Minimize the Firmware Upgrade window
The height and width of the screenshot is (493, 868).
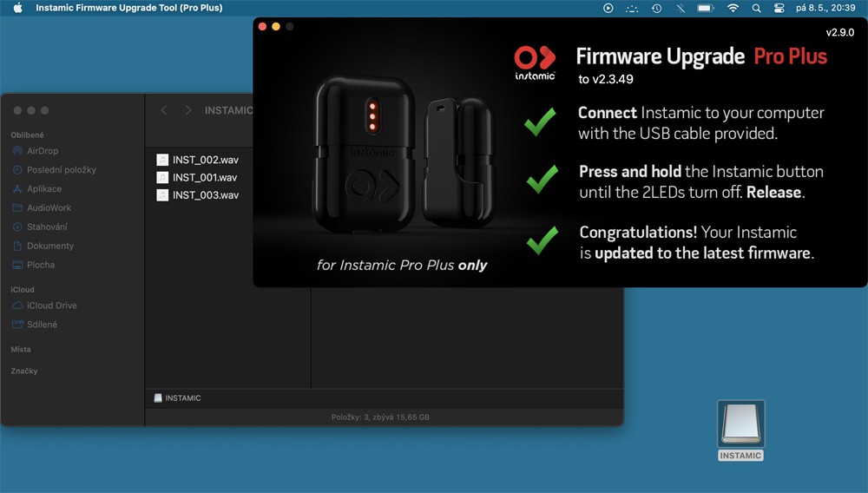click(276, 26)
